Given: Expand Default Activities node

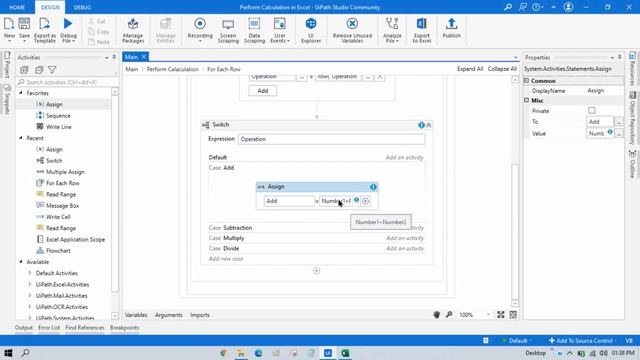Looking at the screenshot, I should click(x=30, y=273).
